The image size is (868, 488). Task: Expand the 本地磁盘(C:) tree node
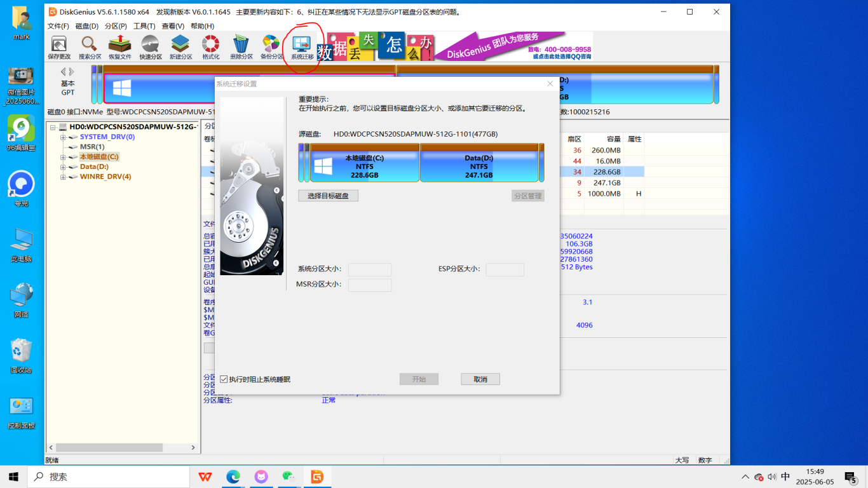pos(64,157)
